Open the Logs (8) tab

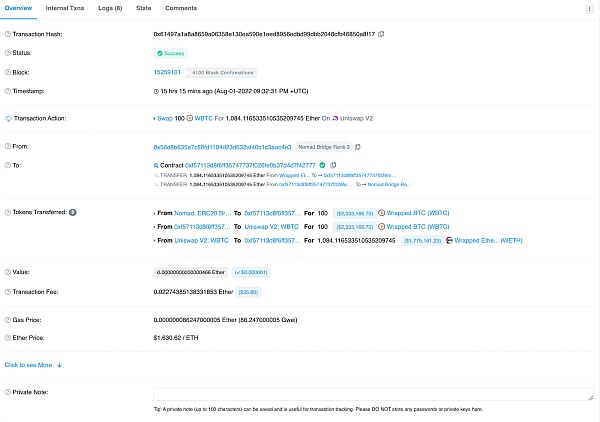coord(112,8)
